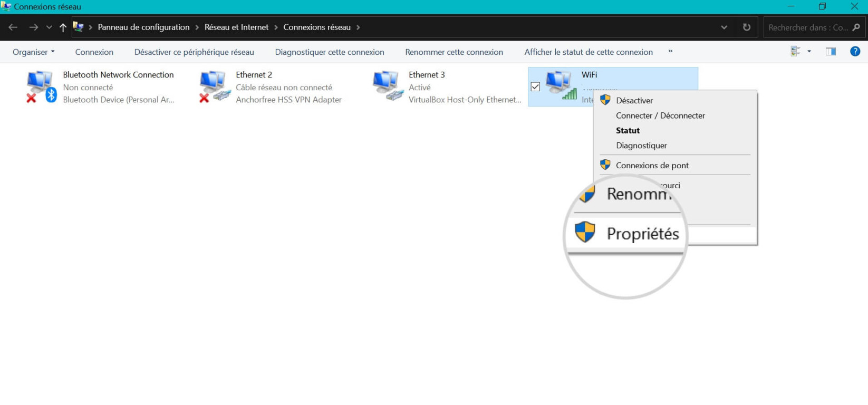Click Connexions réseau window title icon

pyautogui.click(x=6, y=6)
